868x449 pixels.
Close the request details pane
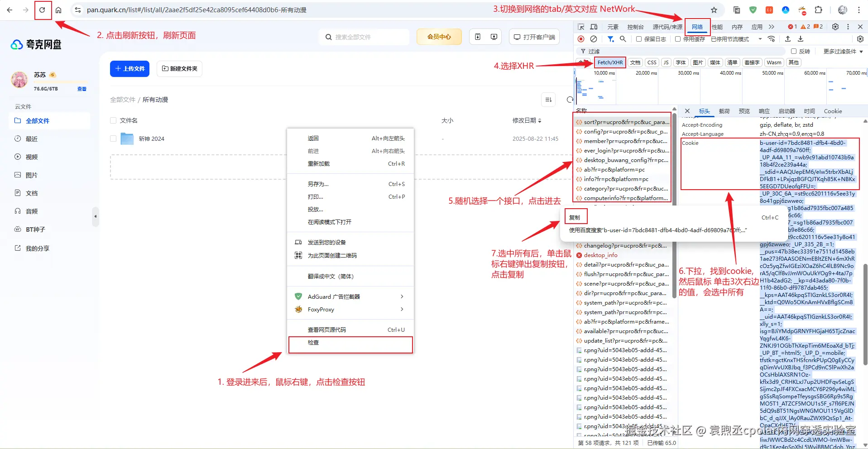click(687, 111)
